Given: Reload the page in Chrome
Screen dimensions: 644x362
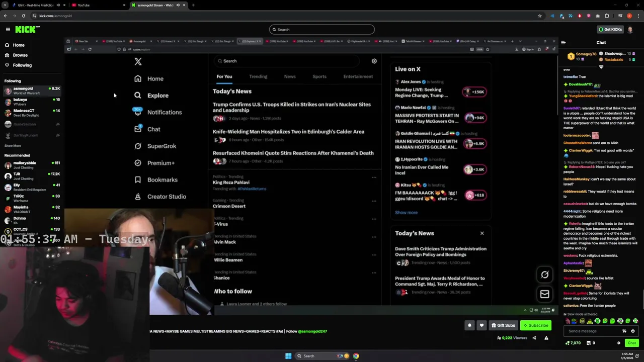Looking at the screenshot, I should pyautogui.click(x=23, y=16).
